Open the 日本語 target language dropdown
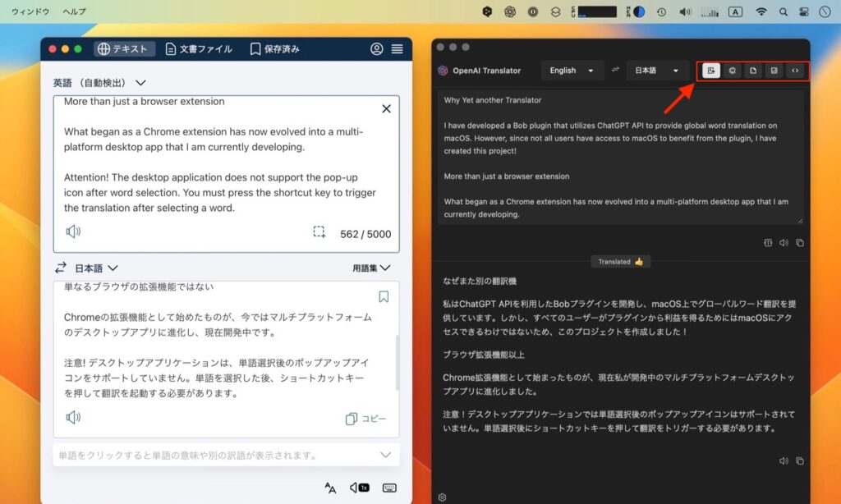The image size is (841, 504). (x=656, y=71)
